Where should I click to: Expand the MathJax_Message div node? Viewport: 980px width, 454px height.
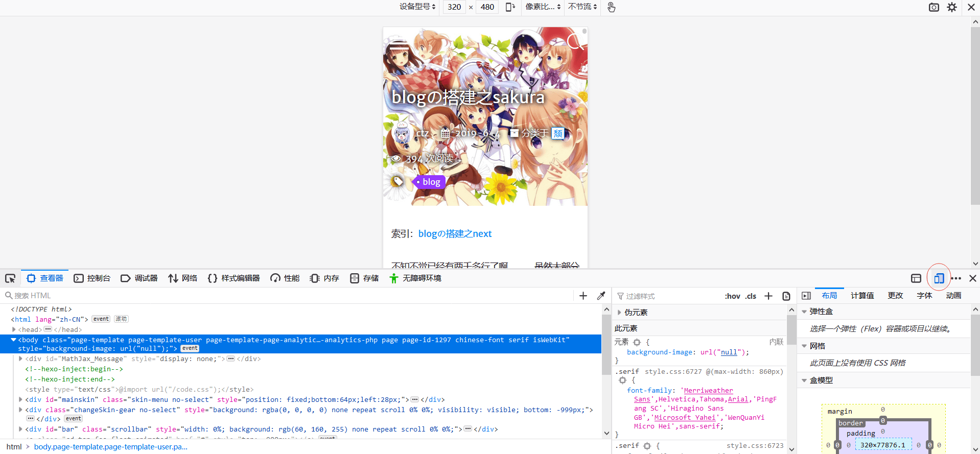coord(20,359)
